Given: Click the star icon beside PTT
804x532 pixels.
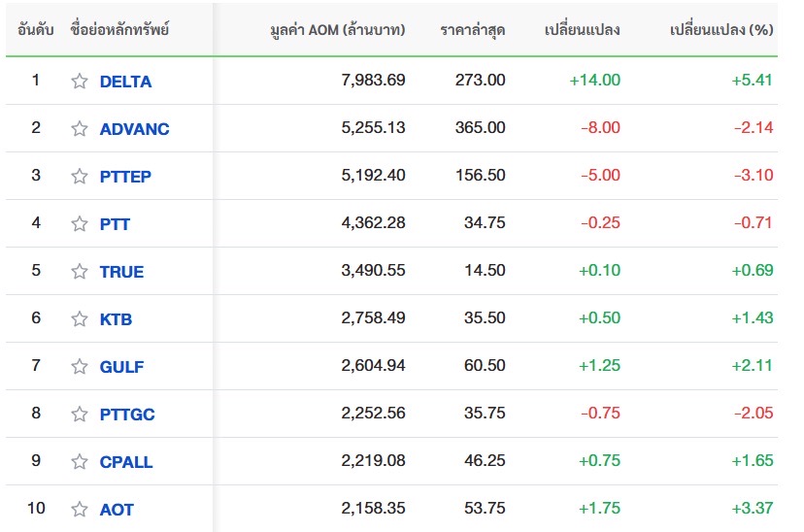Looking at the screenshot, I should (x=80, y=224).
